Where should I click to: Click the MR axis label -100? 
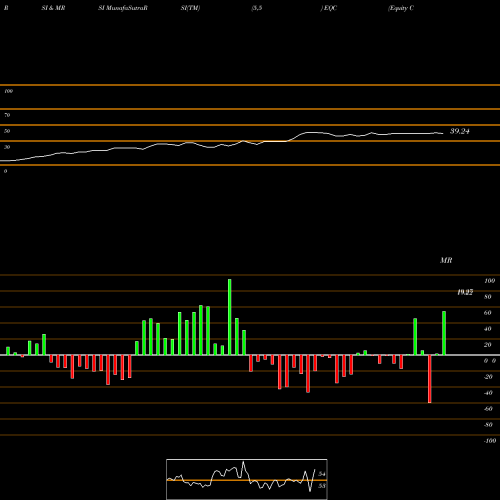[x=490, y=441]
